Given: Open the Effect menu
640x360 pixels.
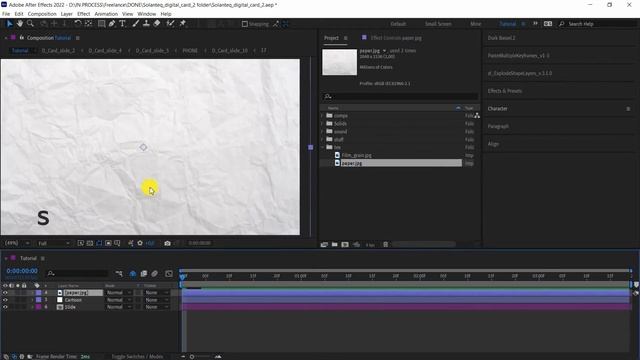Looking at the screenshot, I should (84, 14).
